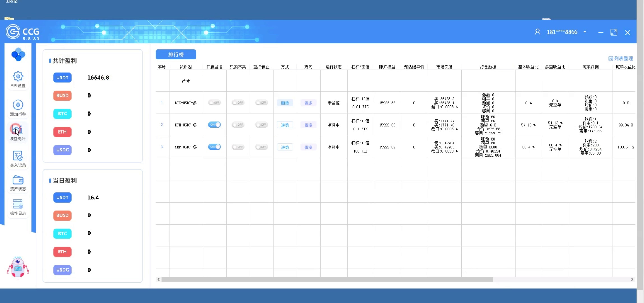Click the blue circles home icon
The image size is (644, 303).
click(18, 54)
